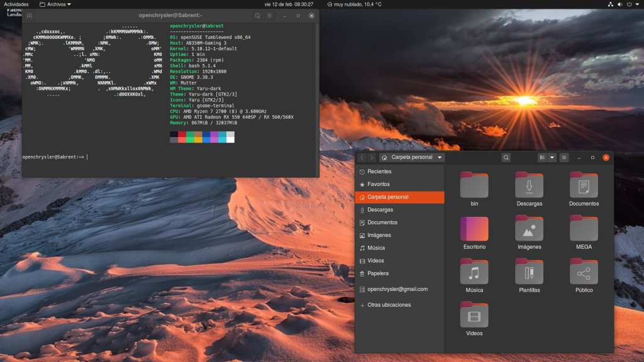Open the Público shared folder
The width and height of the screenshot is (644, 362).
[x=584, y=271]
